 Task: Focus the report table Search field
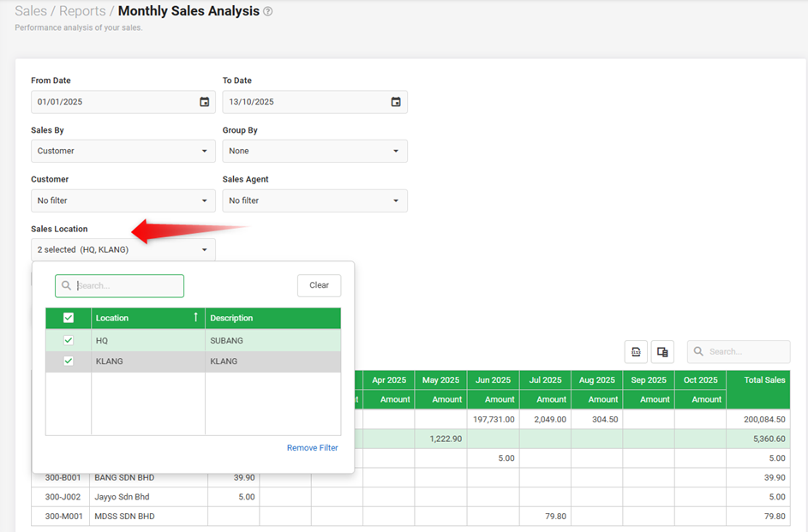tap(739, 352)
